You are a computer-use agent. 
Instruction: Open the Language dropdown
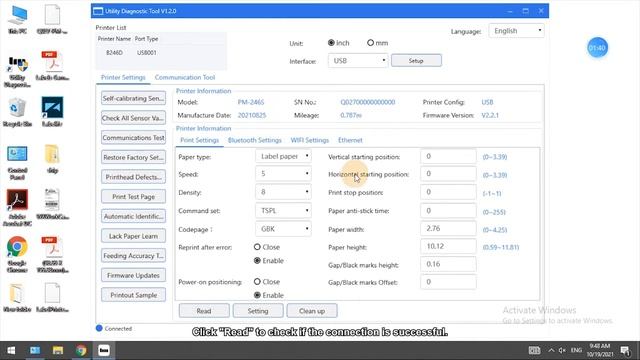pos(516,31)
